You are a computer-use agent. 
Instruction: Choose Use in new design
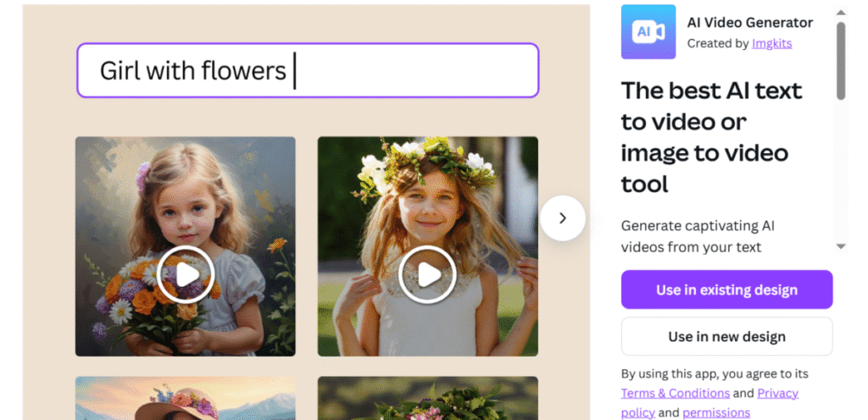click(726, 336)
